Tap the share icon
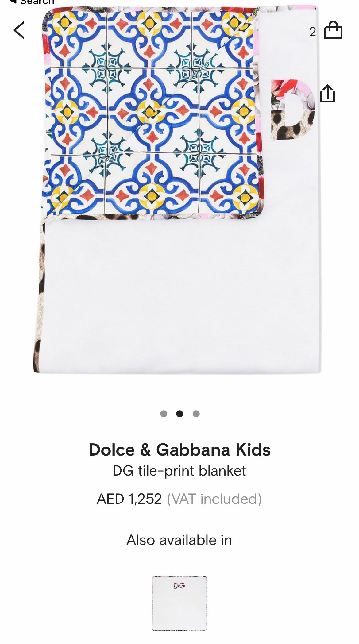The height and width of the screenshot is (644, 359). 327,93
